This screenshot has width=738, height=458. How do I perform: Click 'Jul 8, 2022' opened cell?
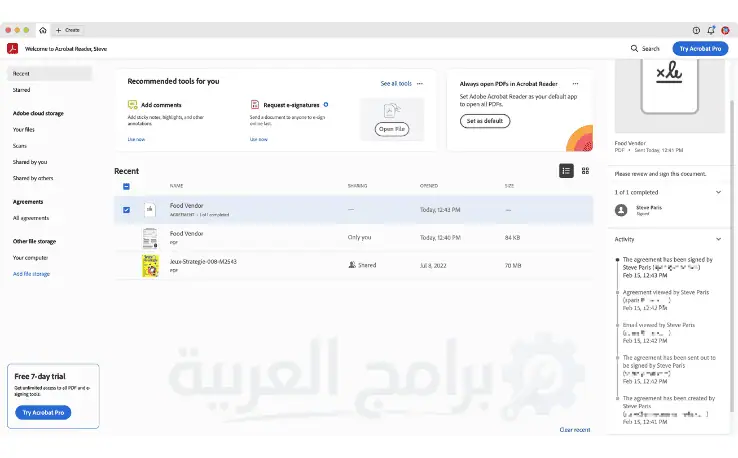point(433,265)
